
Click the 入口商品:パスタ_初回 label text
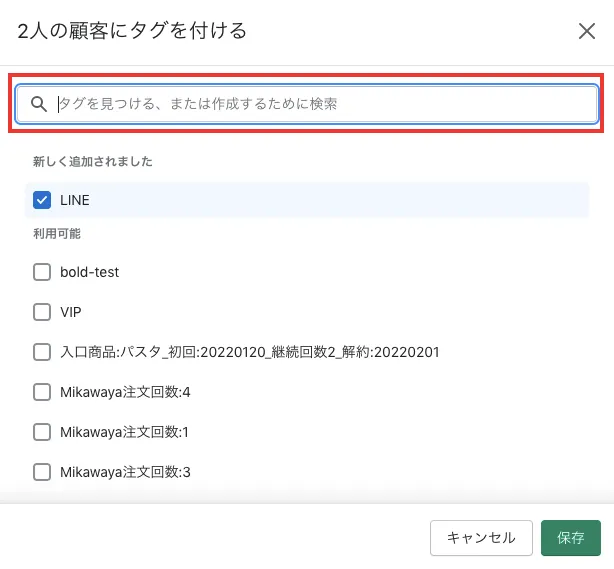(250, 352)
